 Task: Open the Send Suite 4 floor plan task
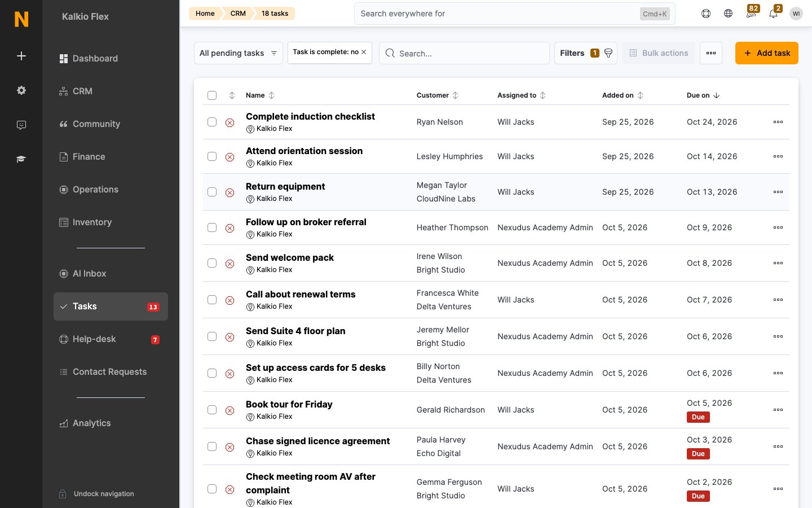tap(295, 331)
